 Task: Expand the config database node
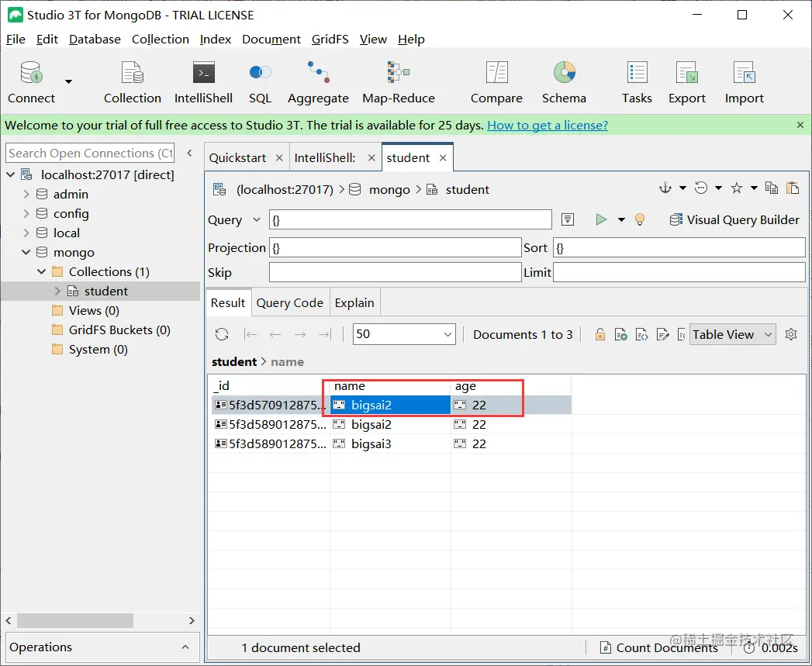point(26,213)
